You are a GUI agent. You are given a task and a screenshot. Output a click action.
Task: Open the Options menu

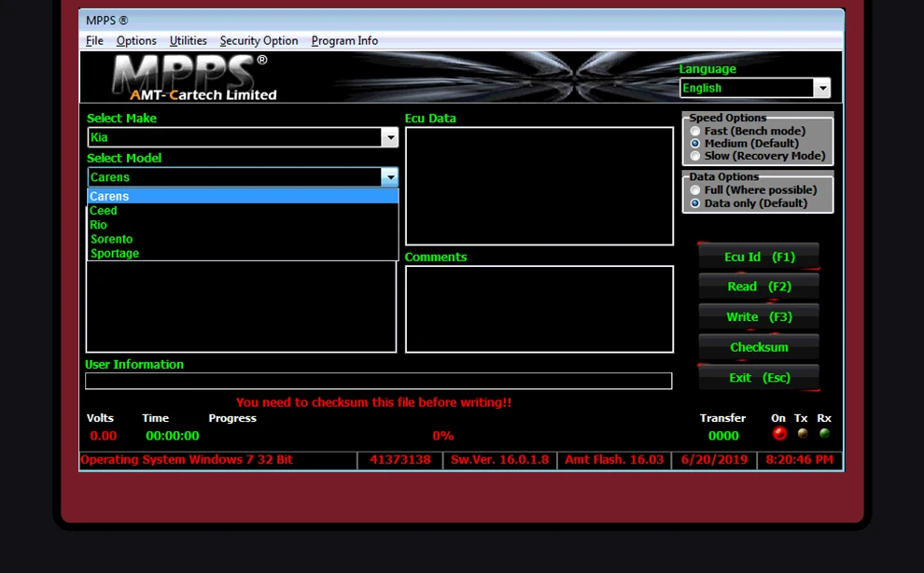[136, 41]
